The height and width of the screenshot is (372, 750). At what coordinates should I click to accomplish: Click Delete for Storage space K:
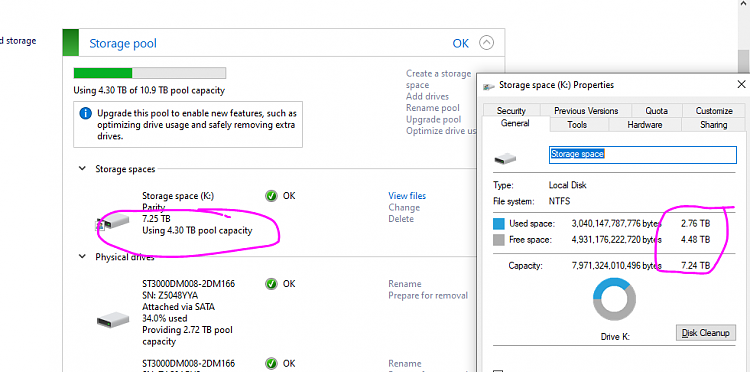click(x=401, y=219)
